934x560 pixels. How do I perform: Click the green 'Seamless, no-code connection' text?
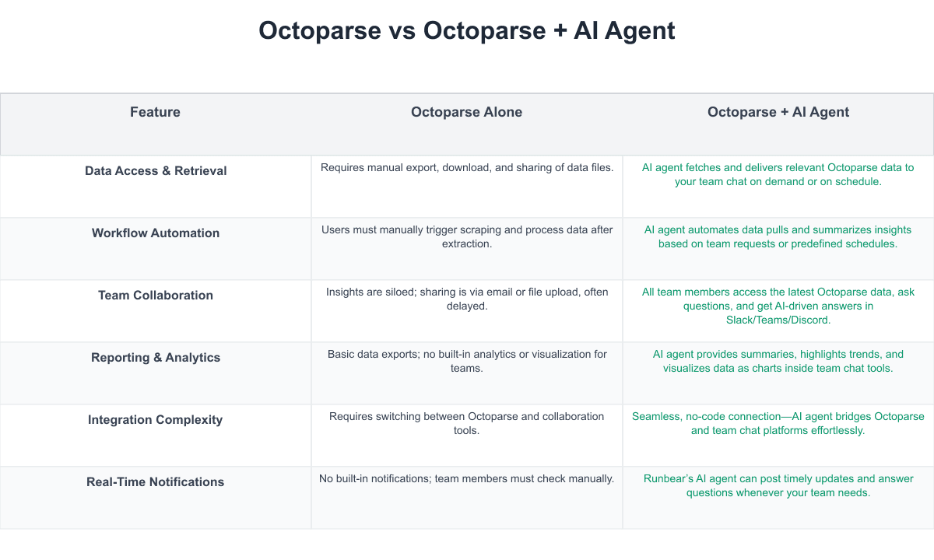(778, 423)
